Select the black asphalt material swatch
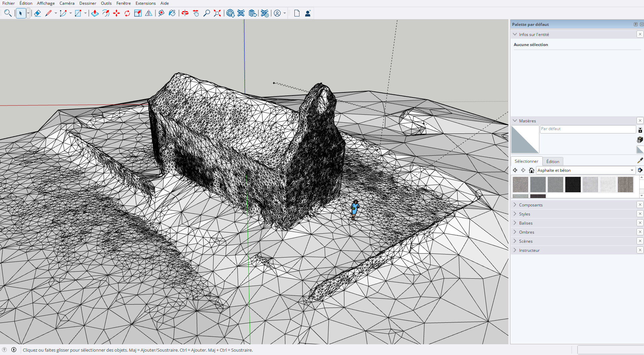 [573, 185]
